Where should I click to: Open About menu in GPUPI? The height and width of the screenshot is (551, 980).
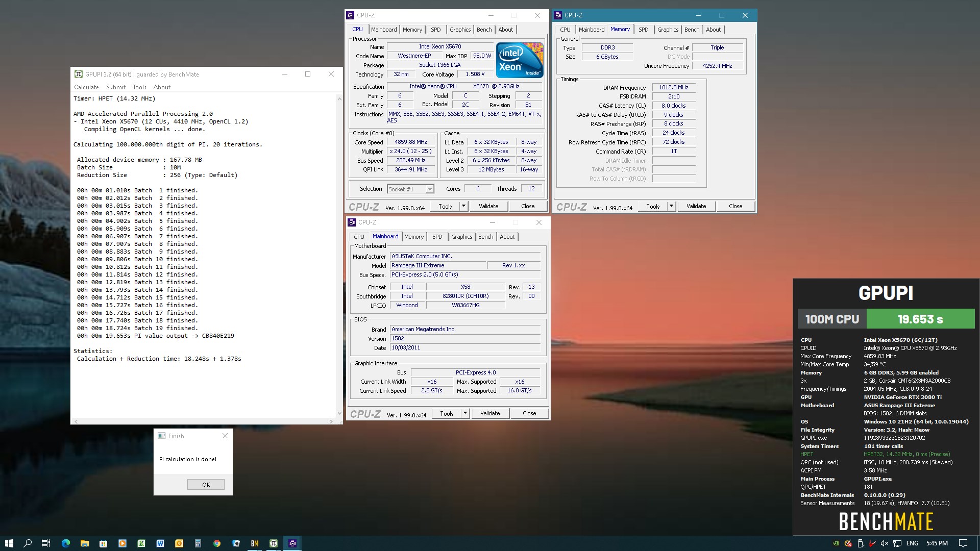162,87
